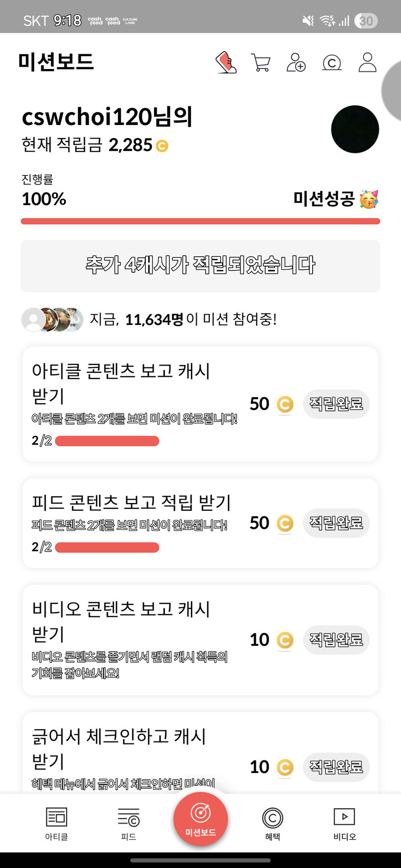Open the user profile icon
The width and height of the screenshot is (401, 868).
click(367, 63)
